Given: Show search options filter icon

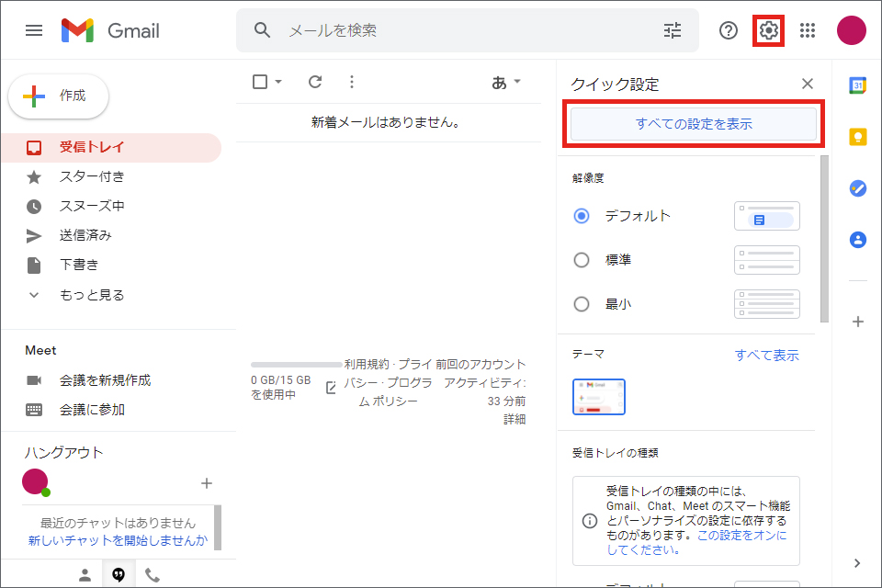Looking at the screenshot, I should coord(673,30).
